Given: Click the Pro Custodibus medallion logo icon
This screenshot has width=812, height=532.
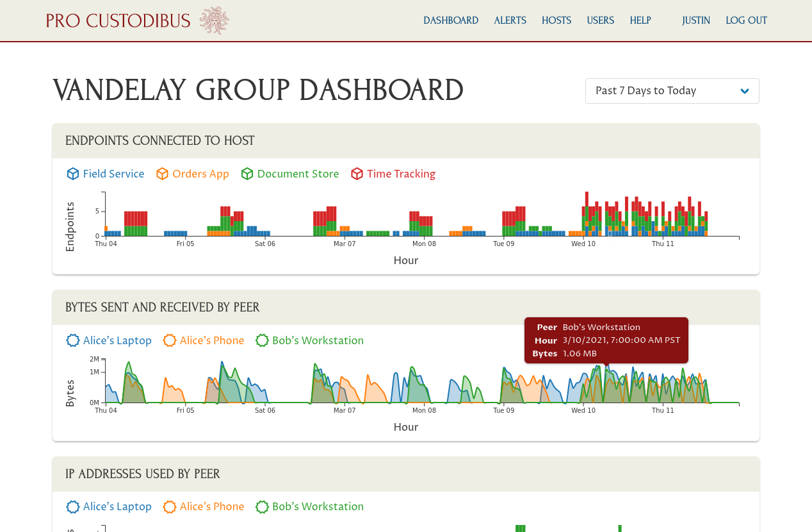Looking at the screenshot, I should coord(214,21).
